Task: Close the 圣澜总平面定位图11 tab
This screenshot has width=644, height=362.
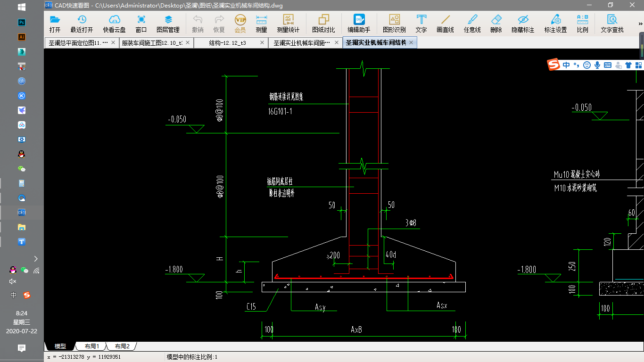Action: [113, 42]
